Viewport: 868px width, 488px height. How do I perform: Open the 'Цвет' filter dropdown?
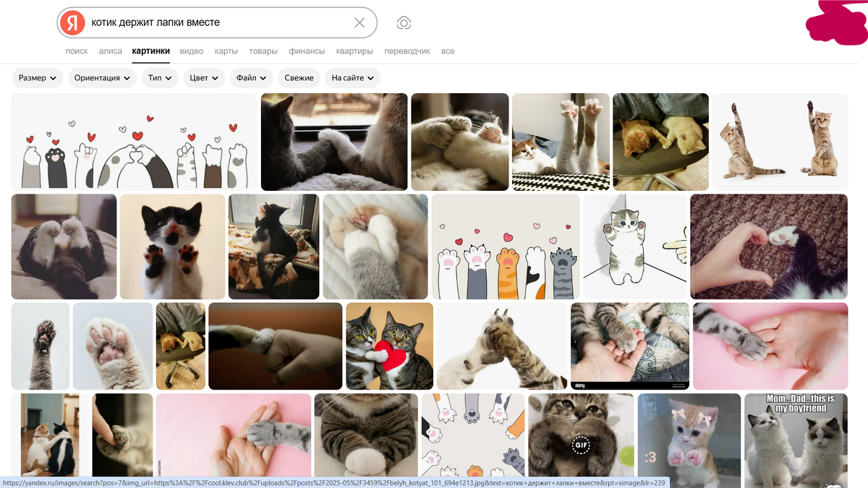204,78
